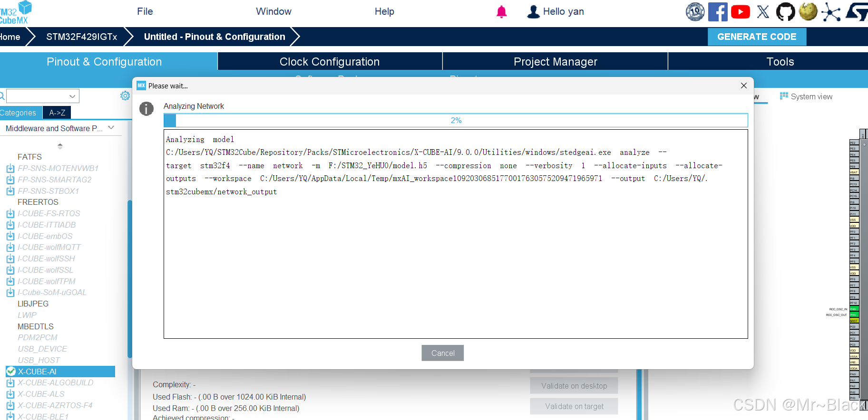Go to Home breadcrumb

coord(10,37)
